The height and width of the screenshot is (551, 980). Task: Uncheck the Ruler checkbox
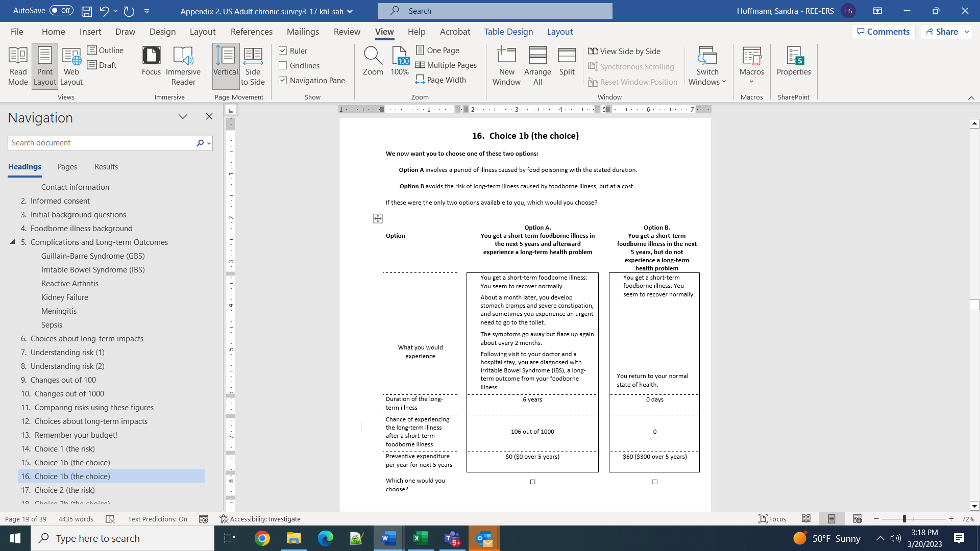[x=283, y=51]
